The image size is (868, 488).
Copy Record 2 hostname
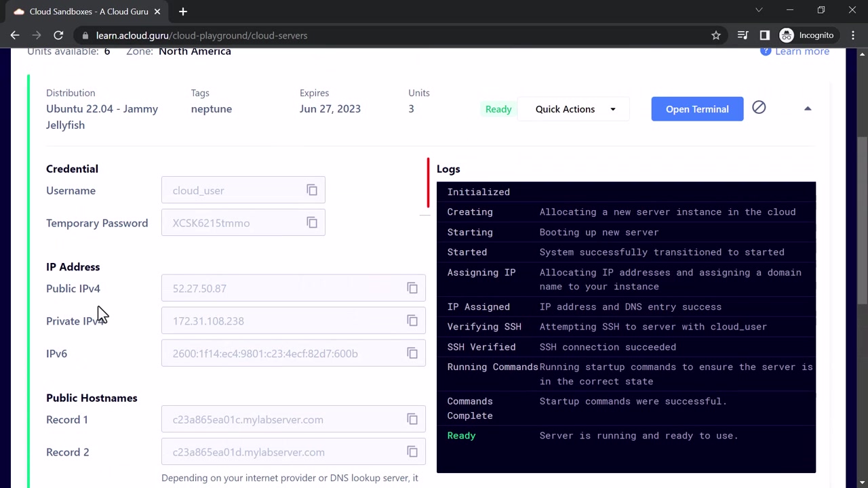point(412,452)
